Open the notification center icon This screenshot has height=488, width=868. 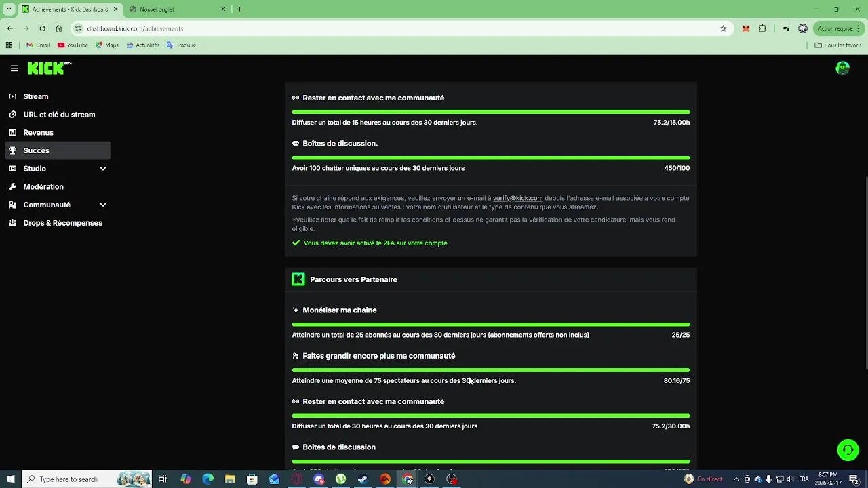click(854, 479)
